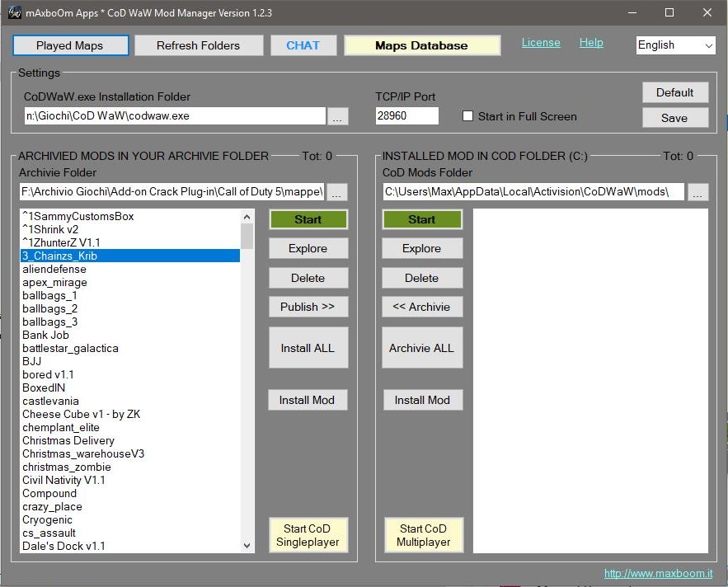Image resolution: width=728 pixels, height=587 pixels.
Task: Open the Help link
Action: [591, 43]
